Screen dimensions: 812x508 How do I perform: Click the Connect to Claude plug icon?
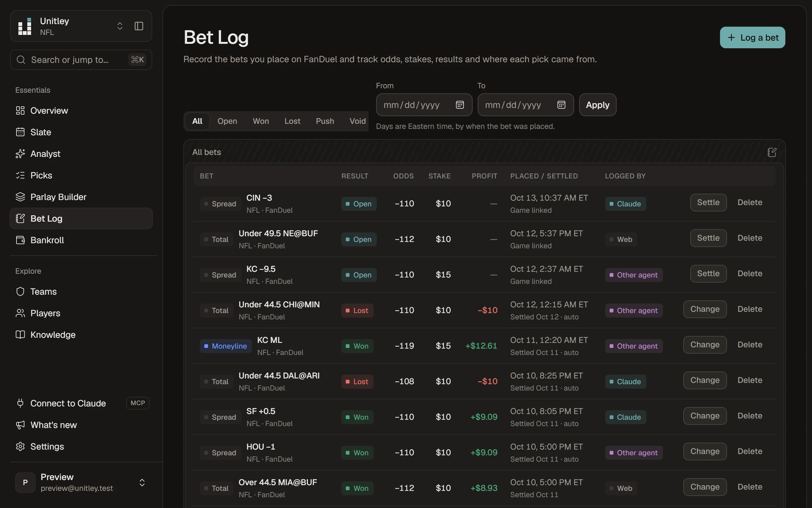[20, 403]
